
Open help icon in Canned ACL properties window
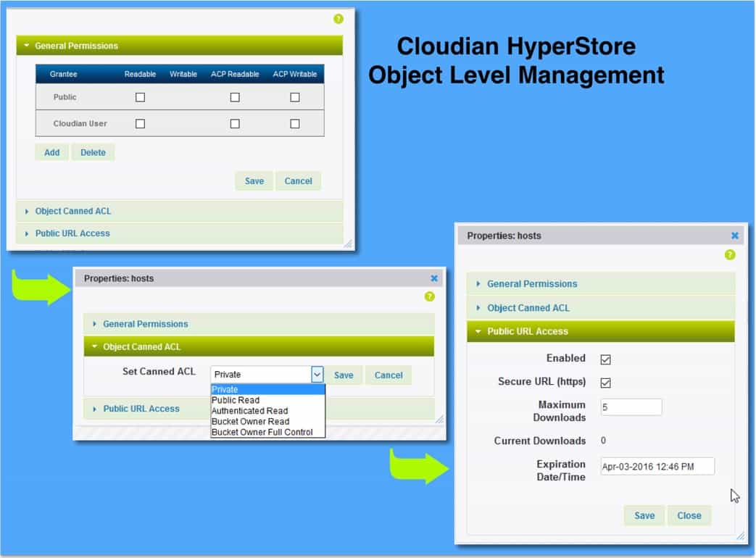(x=430, y=296)
